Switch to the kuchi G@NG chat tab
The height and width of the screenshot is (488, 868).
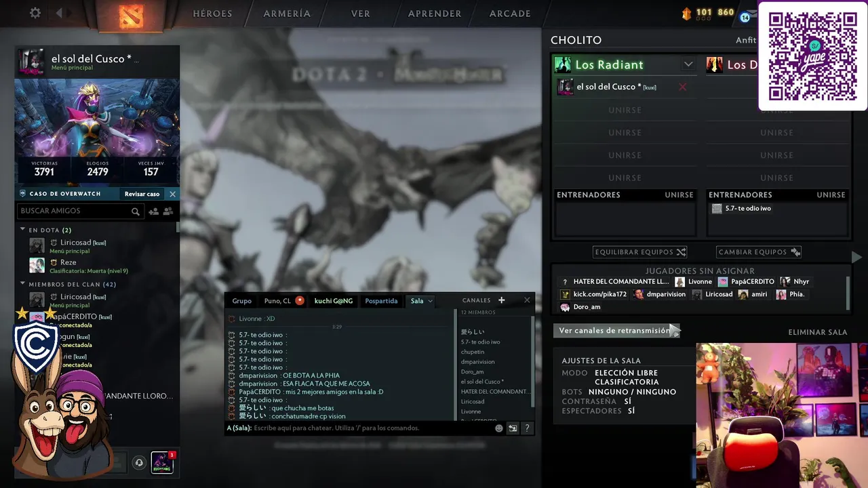point(334,301)
